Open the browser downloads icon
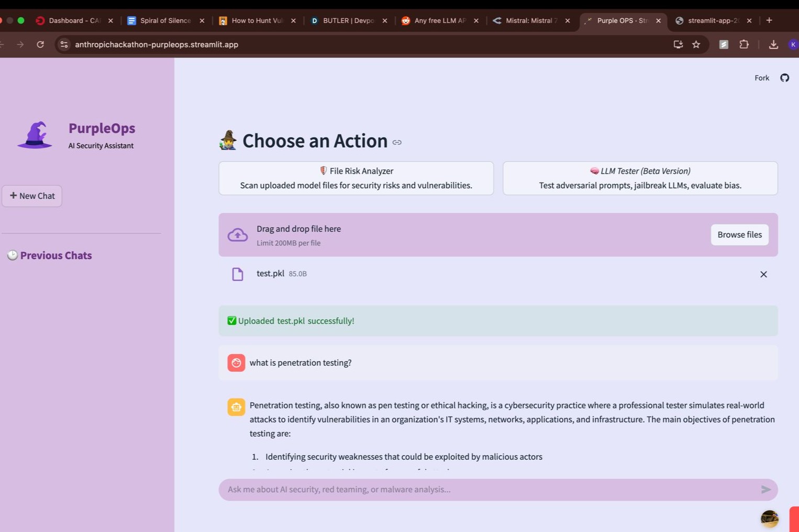Image resolution: width=799 pixels, height=532 pixels. point(773,44)
